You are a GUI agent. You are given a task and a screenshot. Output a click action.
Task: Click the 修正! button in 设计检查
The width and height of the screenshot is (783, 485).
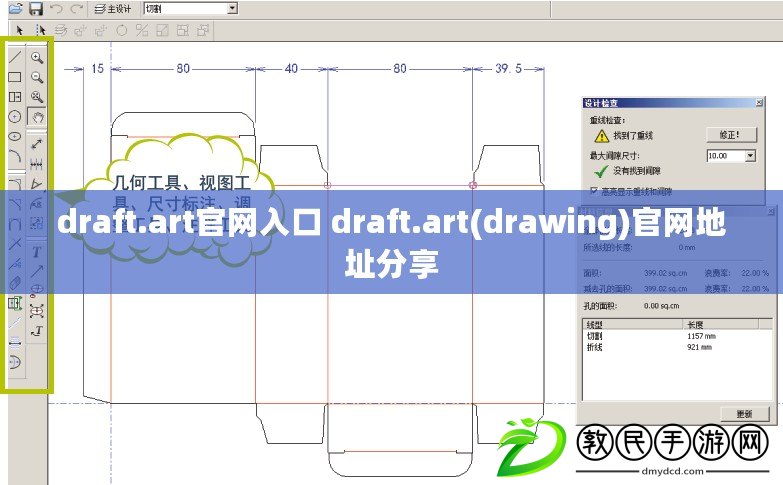[731, 135]
